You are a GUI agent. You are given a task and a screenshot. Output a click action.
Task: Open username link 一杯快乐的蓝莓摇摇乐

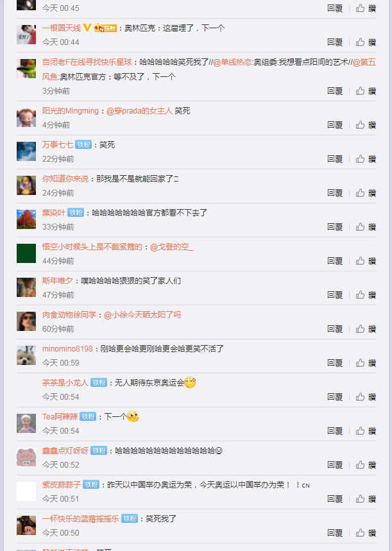click(80, 519)
